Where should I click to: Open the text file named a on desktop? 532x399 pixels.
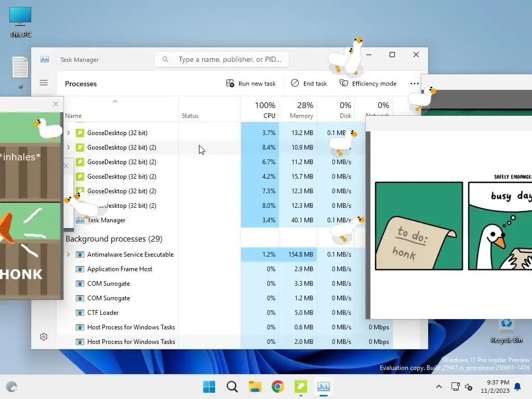pos(20,72)
